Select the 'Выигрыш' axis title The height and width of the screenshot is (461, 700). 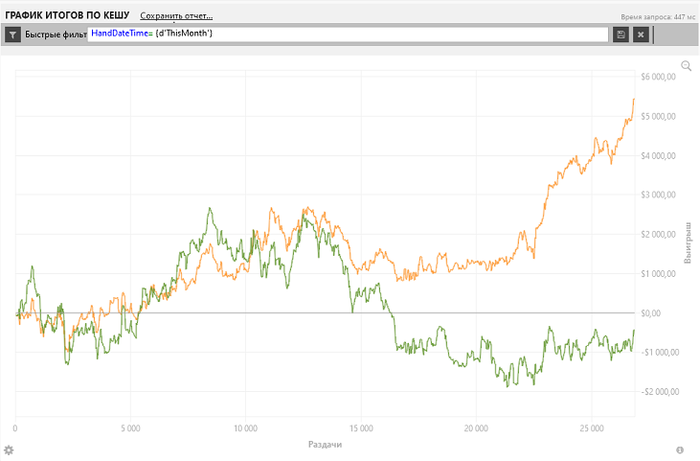[x=688, y=242]
